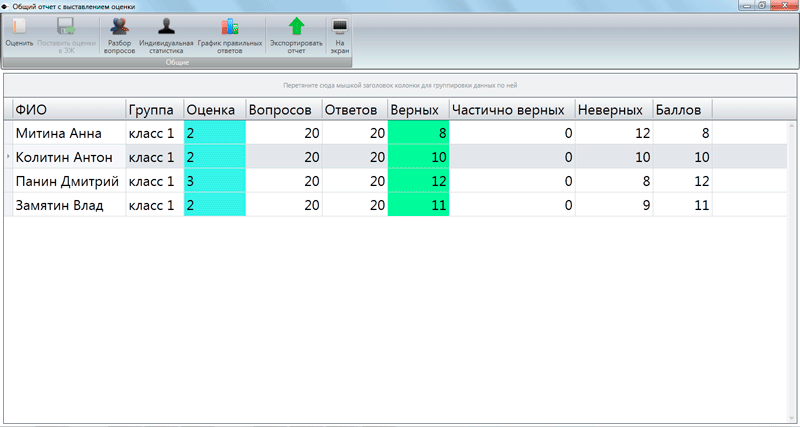Click the green Экспортировать отчет arrow
Screen dimensions: 800x427
click(x=296, y=28)
